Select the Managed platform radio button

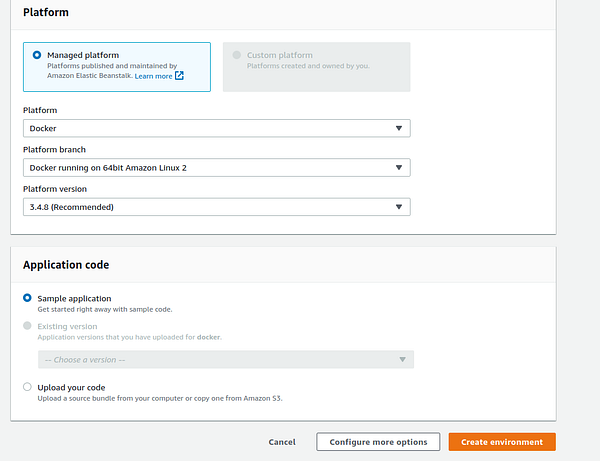pos(37,55)
